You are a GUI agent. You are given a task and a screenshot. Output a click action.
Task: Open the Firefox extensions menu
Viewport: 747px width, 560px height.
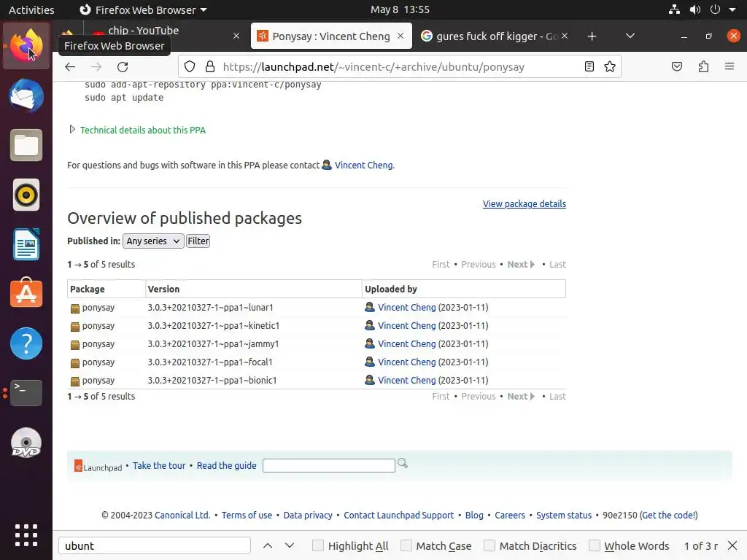703,66
